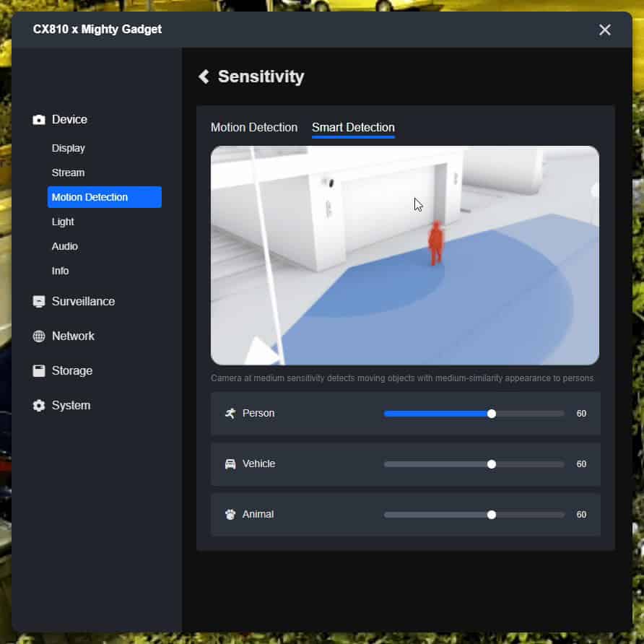Click the System gear icon
The width and height of the screenshot is (644, 644).
coord(39,406)
